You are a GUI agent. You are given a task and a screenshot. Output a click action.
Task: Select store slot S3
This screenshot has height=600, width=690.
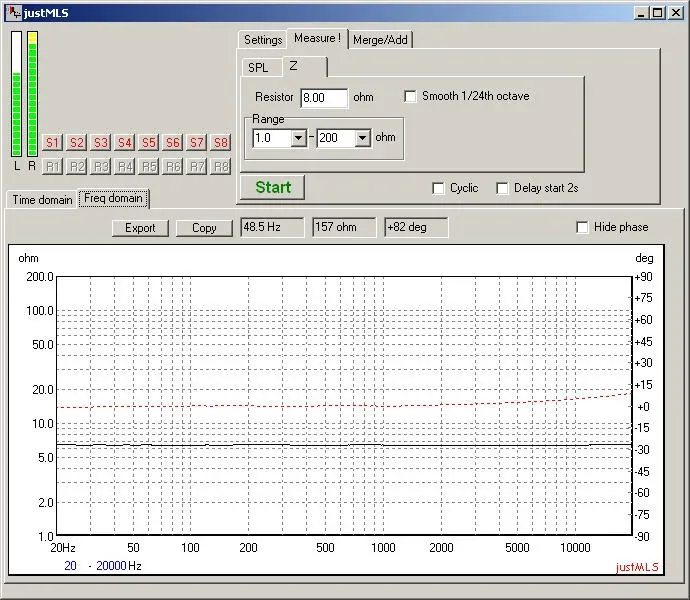pyautogui.click(x=101, y=143)
